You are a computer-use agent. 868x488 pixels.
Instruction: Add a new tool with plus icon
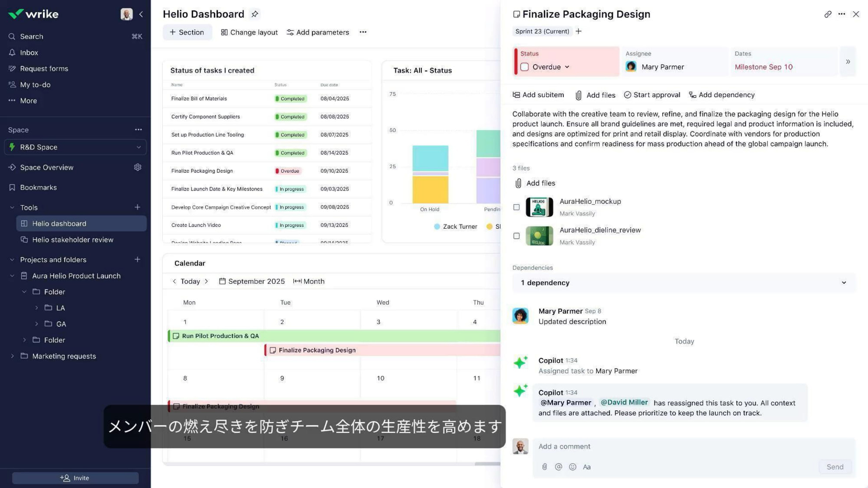(x=137, y=207)
